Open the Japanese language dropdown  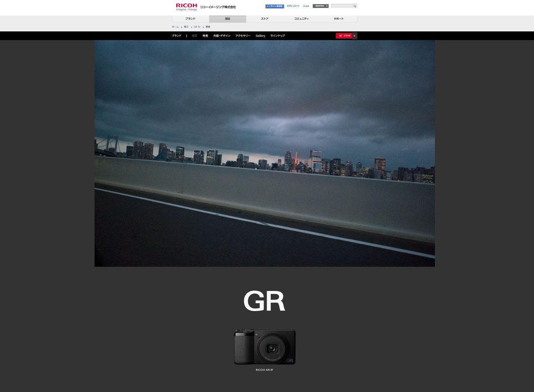[x=321, y=6]
